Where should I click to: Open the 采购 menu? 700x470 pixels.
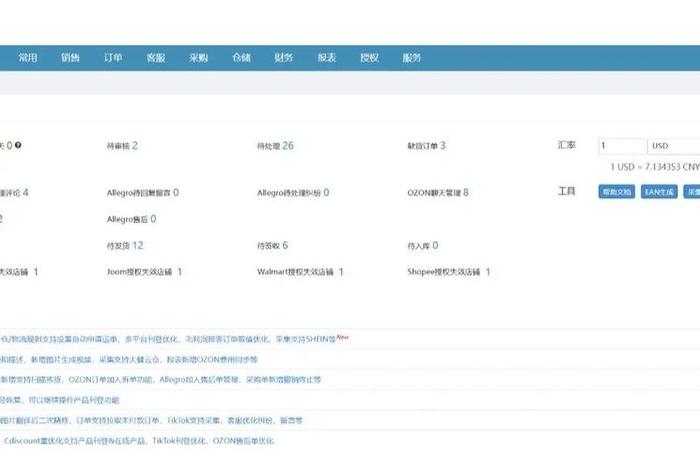click(x=198, y=58)
